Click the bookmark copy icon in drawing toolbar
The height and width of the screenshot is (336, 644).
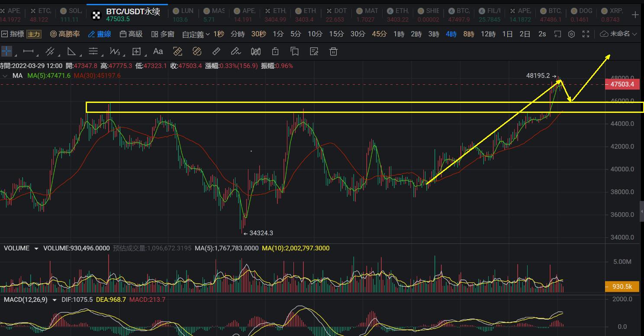click(295, 51)
